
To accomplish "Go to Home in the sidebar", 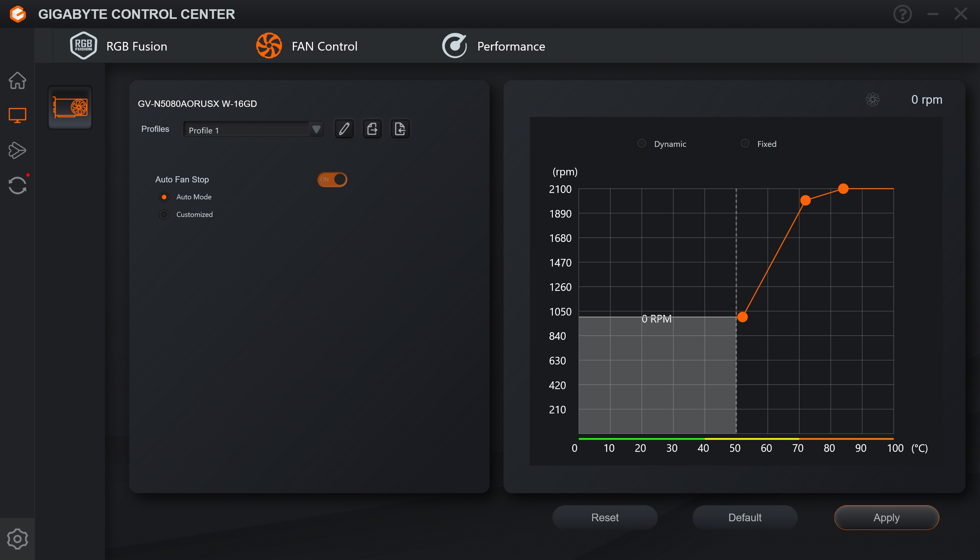I will point(17,80).
